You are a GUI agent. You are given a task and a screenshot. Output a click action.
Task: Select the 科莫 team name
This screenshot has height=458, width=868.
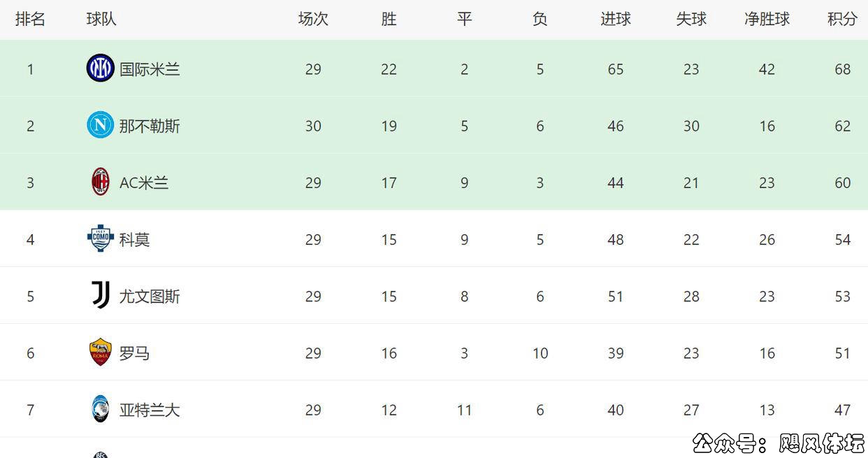coord(134,240)
